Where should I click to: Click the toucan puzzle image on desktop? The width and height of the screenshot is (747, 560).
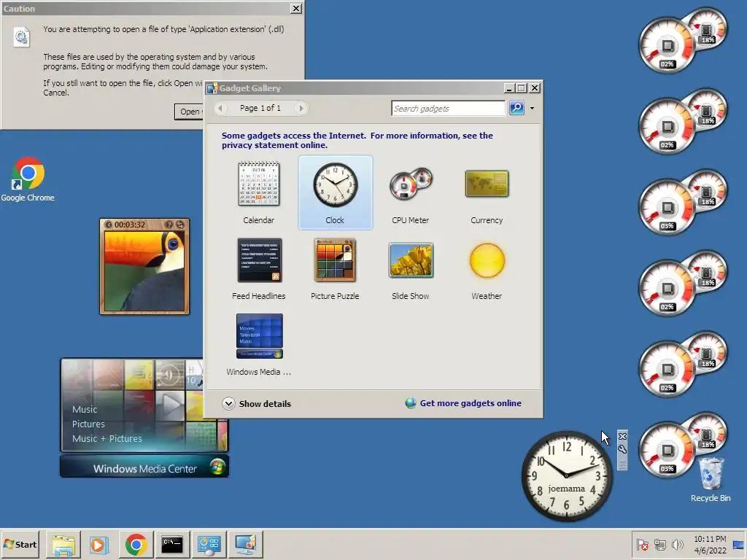(x=144, y=271)
